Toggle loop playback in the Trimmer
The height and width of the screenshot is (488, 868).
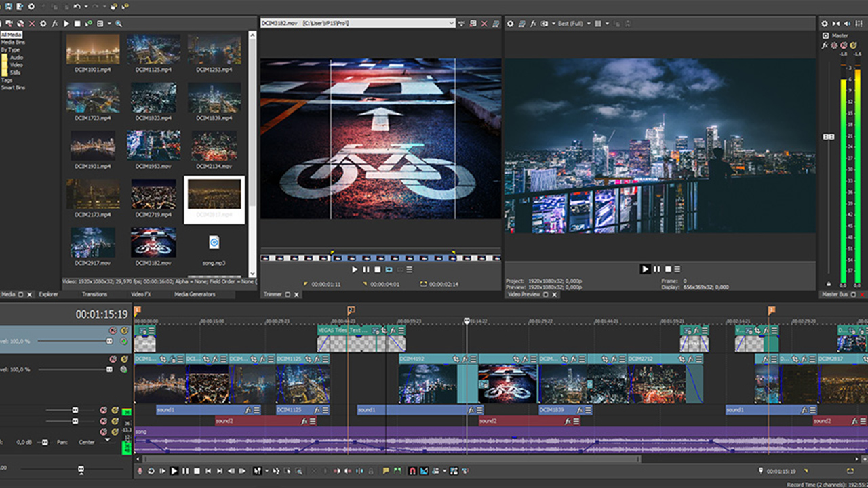click(389, 270)
